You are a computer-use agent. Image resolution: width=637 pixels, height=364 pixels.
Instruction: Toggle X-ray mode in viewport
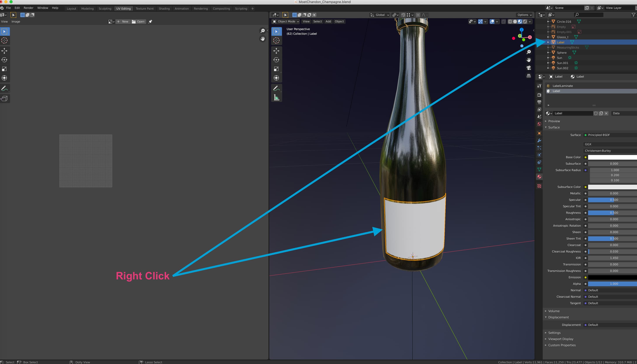coord(504,21)
